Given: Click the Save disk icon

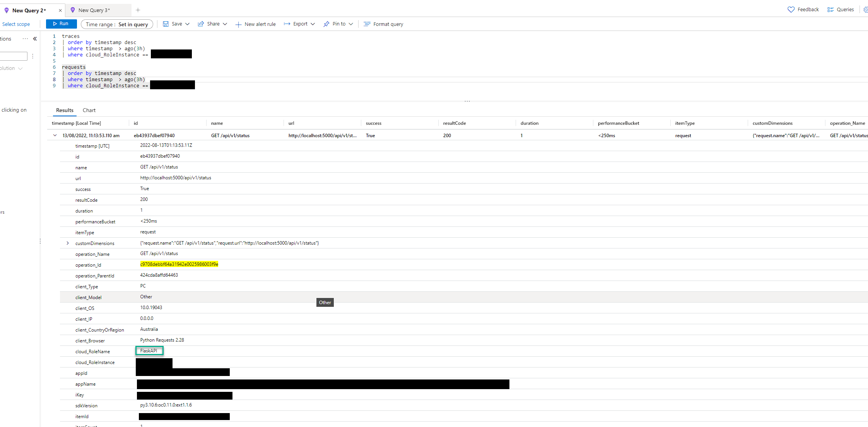Looking at the screenshot, I should [x=166, y=24].
